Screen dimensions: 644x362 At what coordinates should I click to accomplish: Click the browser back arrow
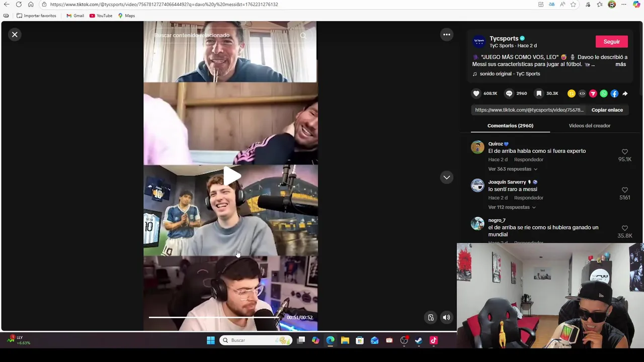click(x=7, y=5)
